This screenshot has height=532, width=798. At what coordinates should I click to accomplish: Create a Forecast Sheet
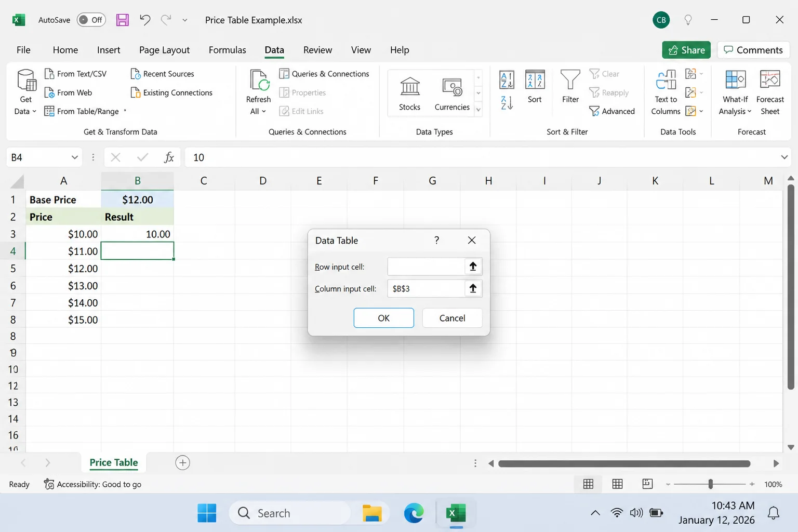pos(770,92)
